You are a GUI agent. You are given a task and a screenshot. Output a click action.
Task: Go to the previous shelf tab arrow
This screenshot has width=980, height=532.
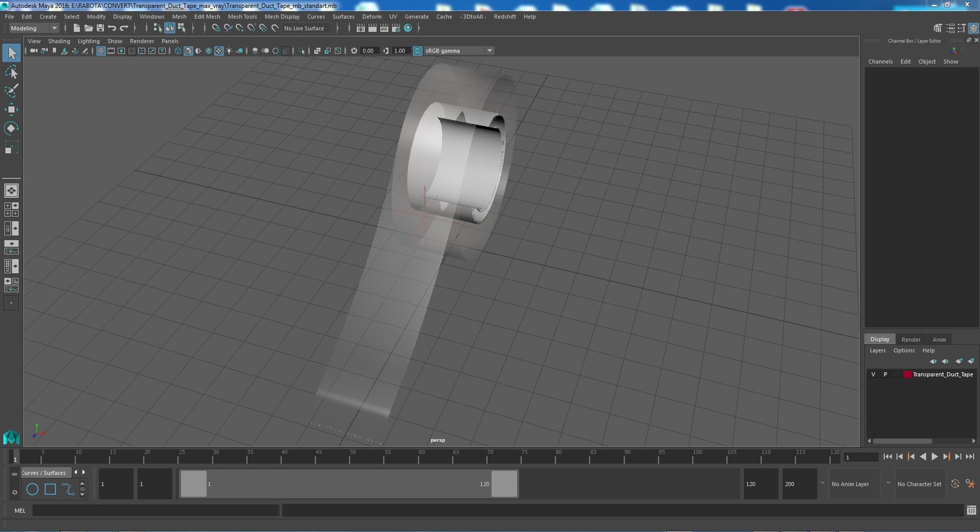[76, 472]
